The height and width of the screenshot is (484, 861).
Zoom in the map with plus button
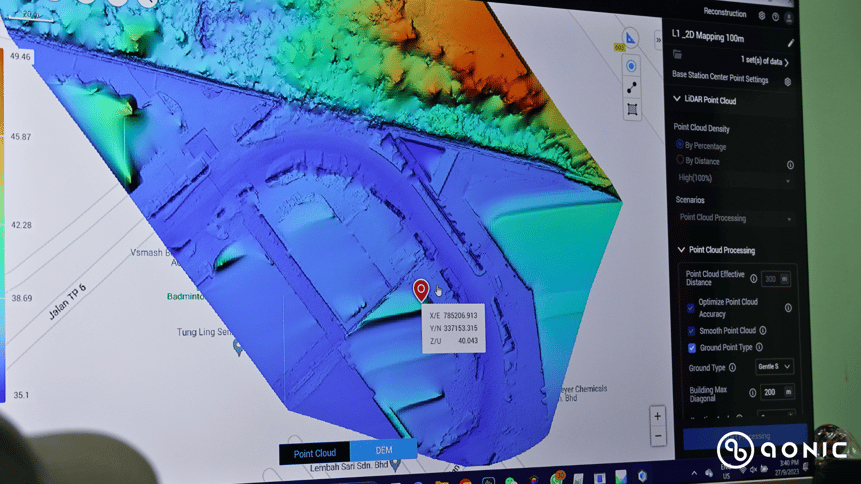(657, 416)
